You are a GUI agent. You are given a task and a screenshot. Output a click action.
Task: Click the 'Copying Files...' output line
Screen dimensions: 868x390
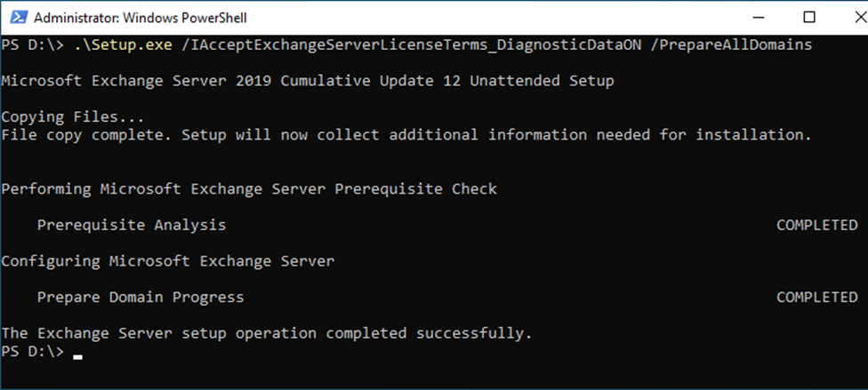click(73, 117)
